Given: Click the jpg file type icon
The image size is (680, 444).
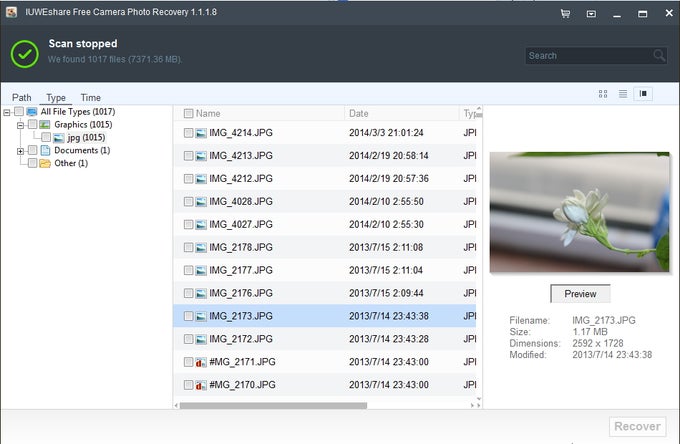Looking at the screenshot, I should click(59, 138).
